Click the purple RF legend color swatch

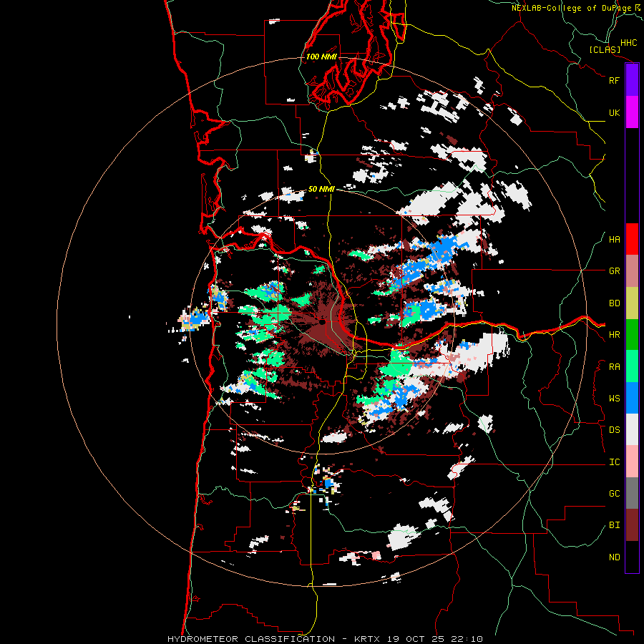pos(632,80)
